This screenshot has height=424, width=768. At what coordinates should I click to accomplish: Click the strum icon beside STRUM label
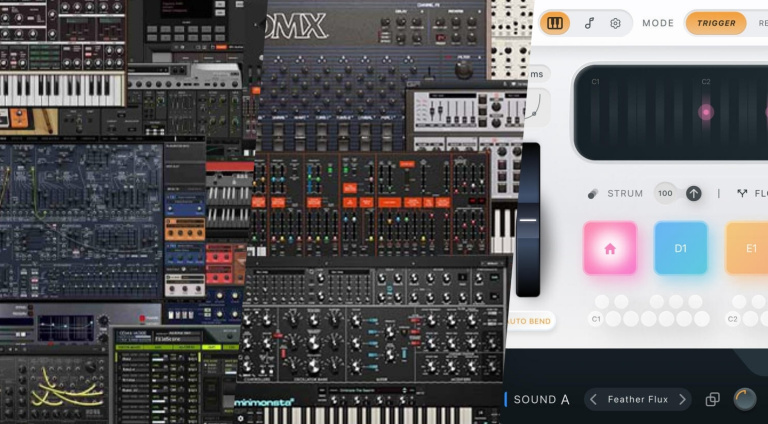(x=592, y=193)
